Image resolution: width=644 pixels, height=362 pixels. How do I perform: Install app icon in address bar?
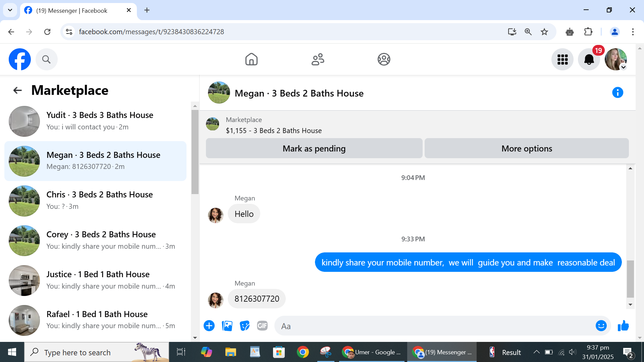click(512, 32)
